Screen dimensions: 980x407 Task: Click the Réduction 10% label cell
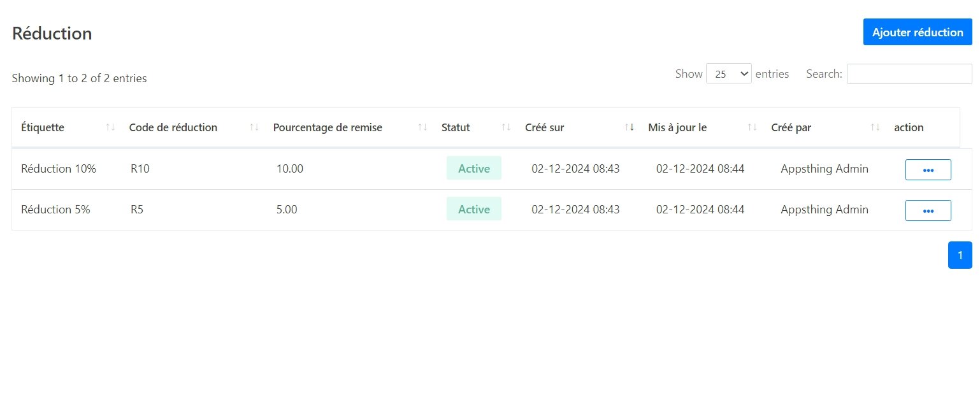pos(59,169)
